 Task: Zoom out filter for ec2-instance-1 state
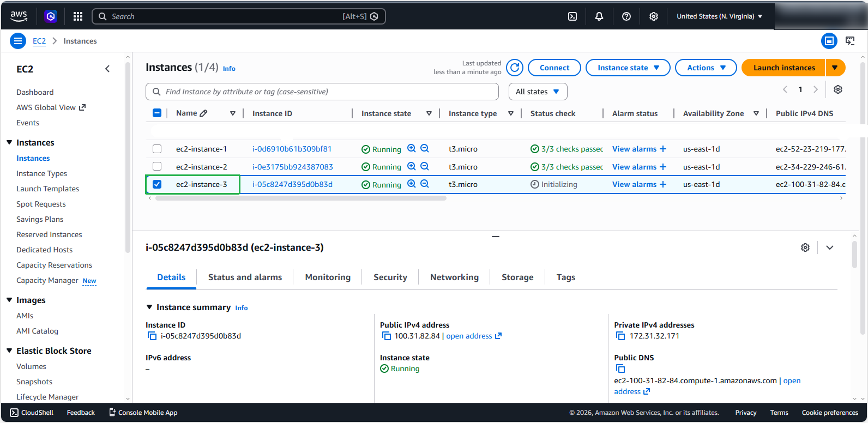coord(425,148)
